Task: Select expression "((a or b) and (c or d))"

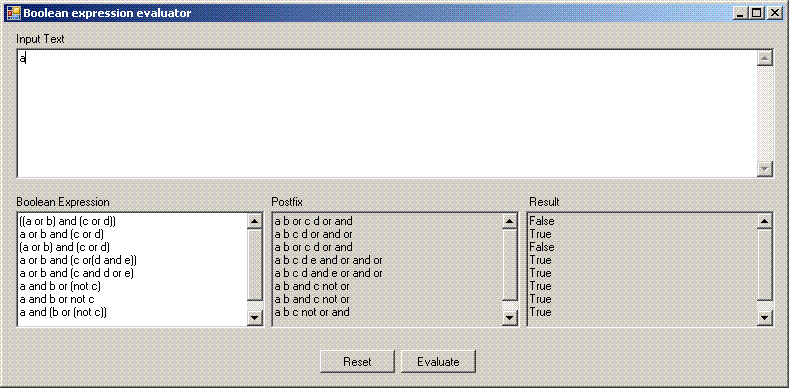Action: coord(68,221)
